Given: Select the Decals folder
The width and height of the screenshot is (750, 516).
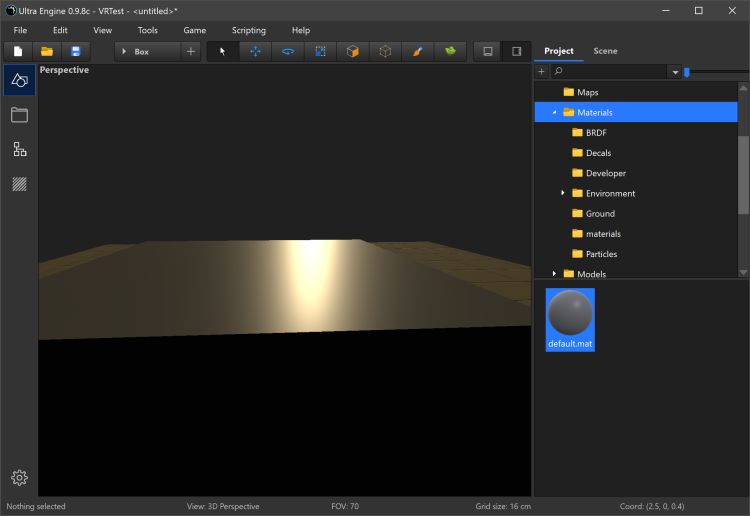Looking at the screenshot, I should 592,153.
